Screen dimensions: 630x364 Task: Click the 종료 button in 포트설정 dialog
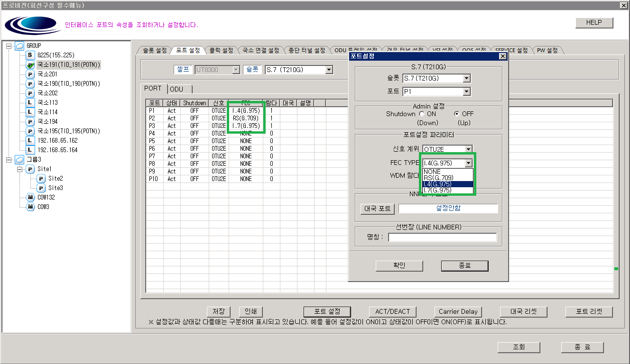[464, 266]
